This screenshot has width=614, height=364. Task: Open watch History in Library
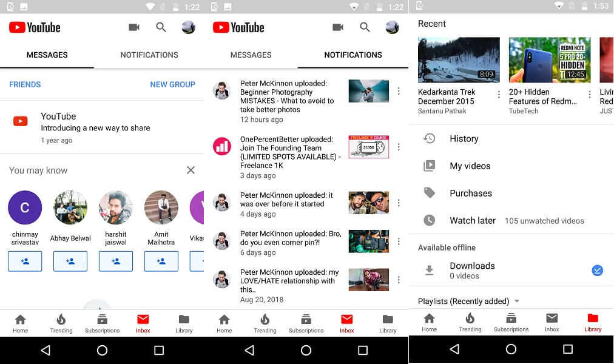point(511,138)
